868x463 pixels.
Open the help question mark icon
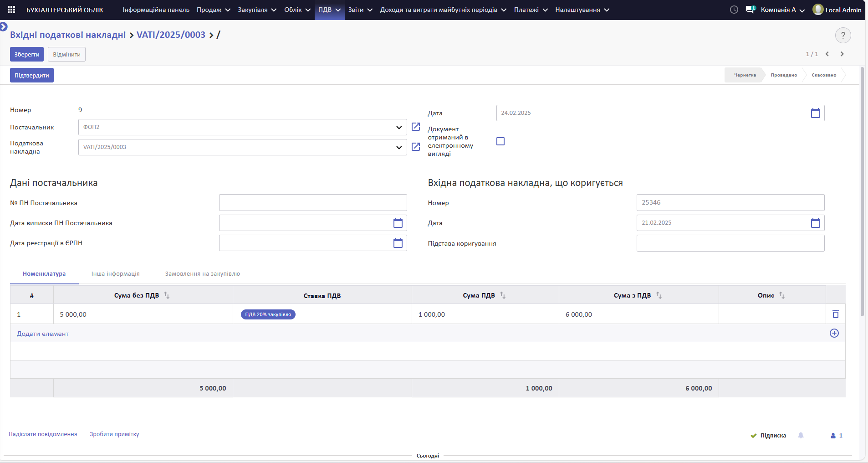[x=843, y=35]
